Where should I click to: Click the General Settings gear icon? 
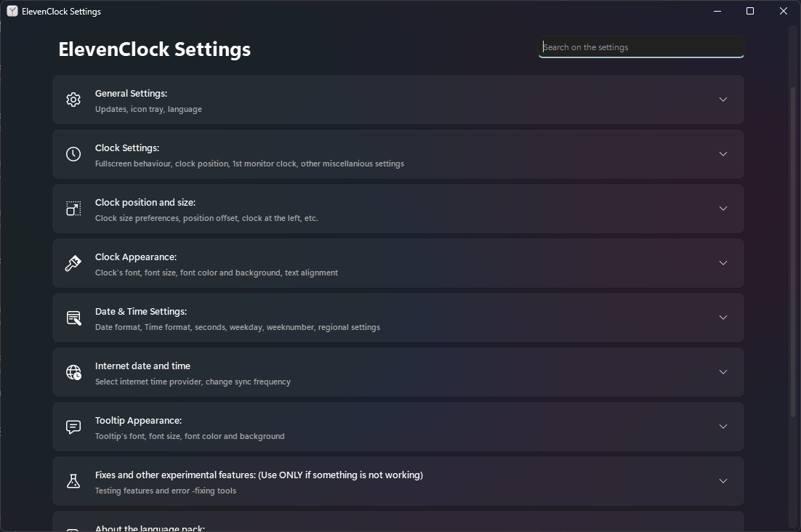coord(73,100)
